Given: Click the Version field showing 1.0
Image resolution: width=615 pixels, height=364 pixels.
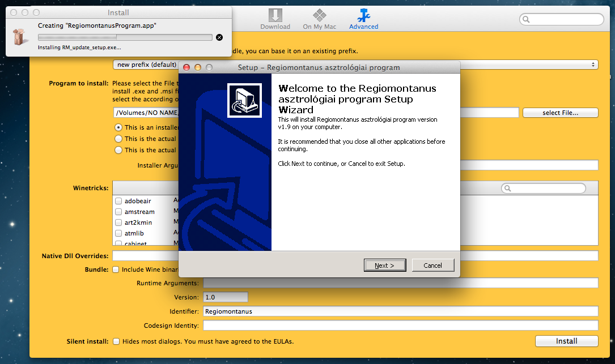Looking at the screenshot, I should point(226,297).
